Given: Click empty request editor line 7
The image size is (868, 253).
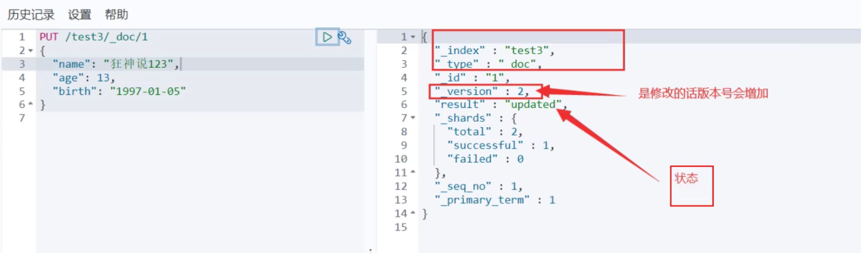Looking at the screenshot, I should tap(200, 118).
